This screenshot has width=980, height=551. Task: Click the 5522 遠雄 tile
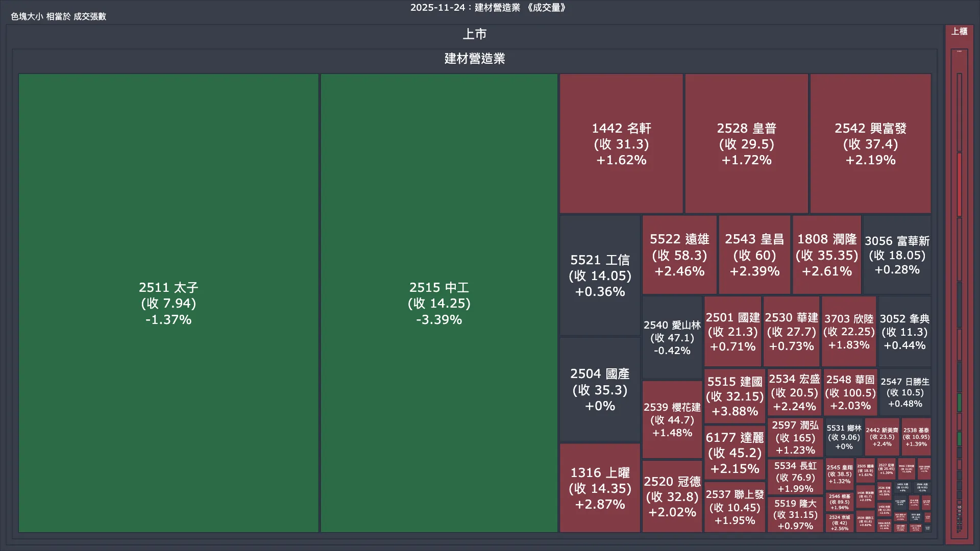pos(679,255)
